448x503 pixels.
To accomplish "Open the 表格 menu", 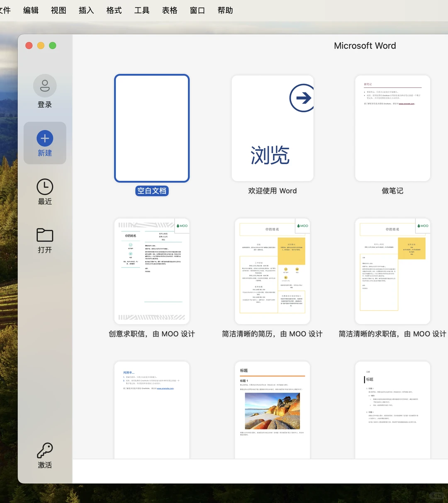I will coord(170,10).
